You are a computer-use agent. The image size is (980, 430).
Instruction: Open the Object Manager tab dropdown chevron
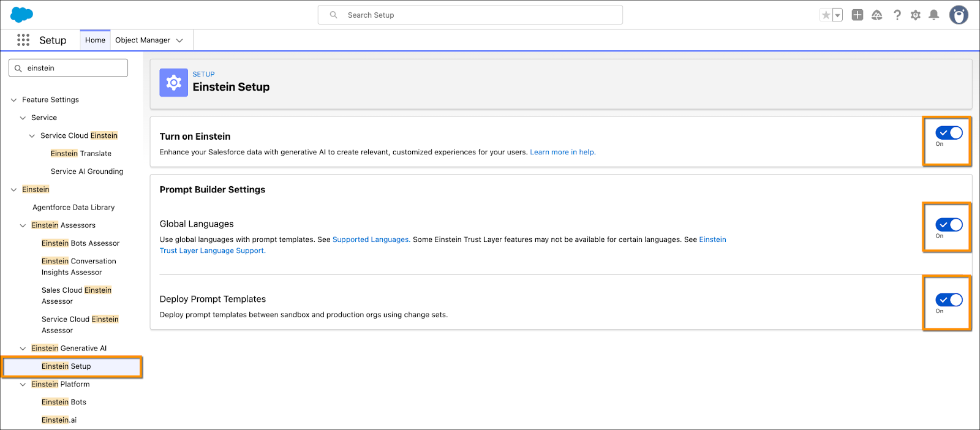coord(179,40)
